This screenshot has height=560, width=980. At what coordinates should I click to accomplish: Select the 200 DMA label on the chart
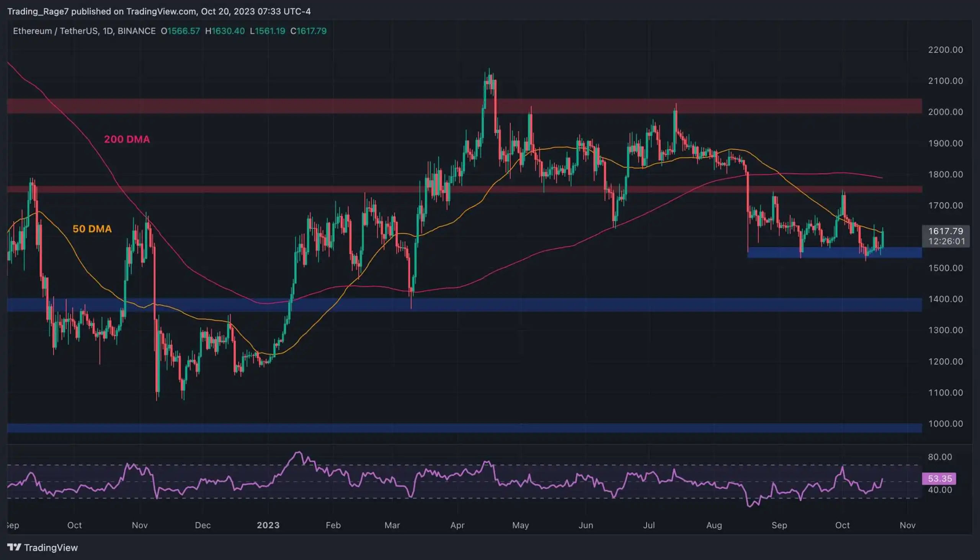tap(127, 139)
